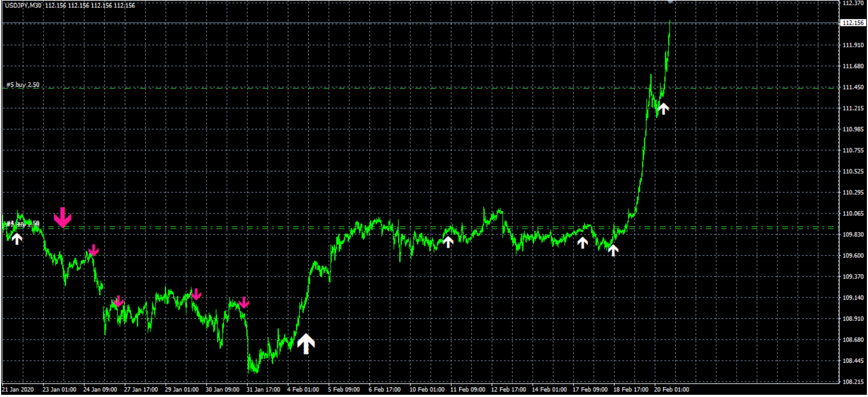Click the 17 Feb 09:00 time label
The height and width of the screenshot is (397, 868).
pyautogui.click(x=590, y=389)
